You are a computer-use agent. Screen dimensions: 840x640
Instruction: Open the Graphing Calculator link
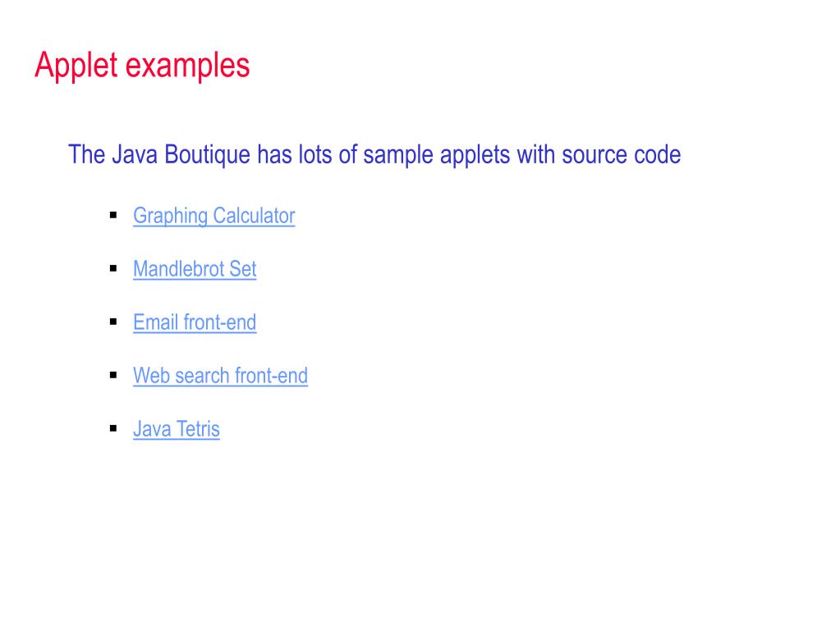pyautogui.click(x=213, y=216)
